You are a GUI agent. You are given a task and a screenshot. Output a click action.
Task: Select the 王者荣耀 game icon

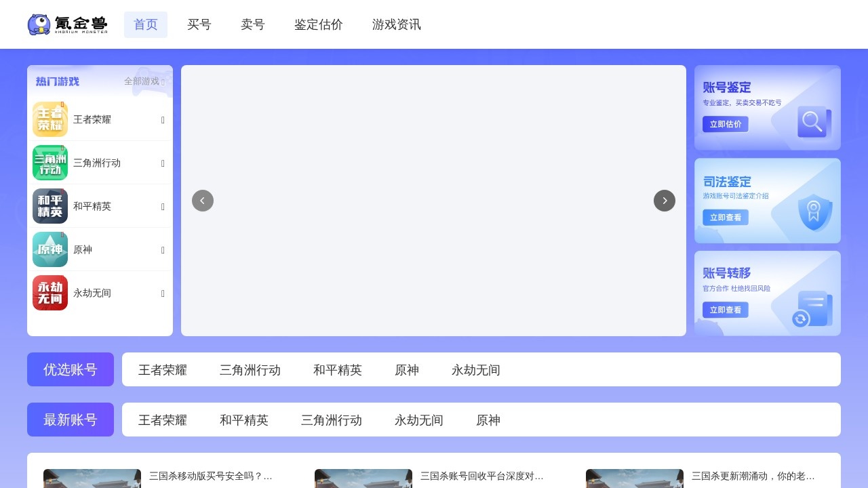click(x=50, y=119)
